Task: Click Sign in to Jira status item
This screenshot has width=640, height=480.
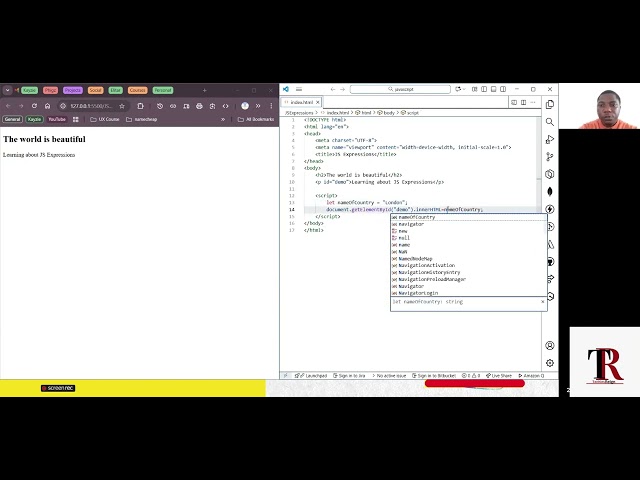Action: pyautogui.click(x=349, y=376)
